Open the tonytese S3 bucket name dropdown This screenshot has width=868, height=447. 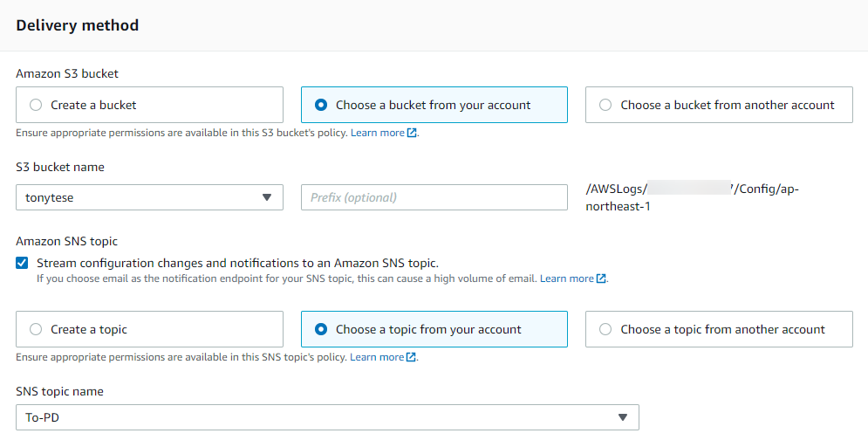pos(140,197)
